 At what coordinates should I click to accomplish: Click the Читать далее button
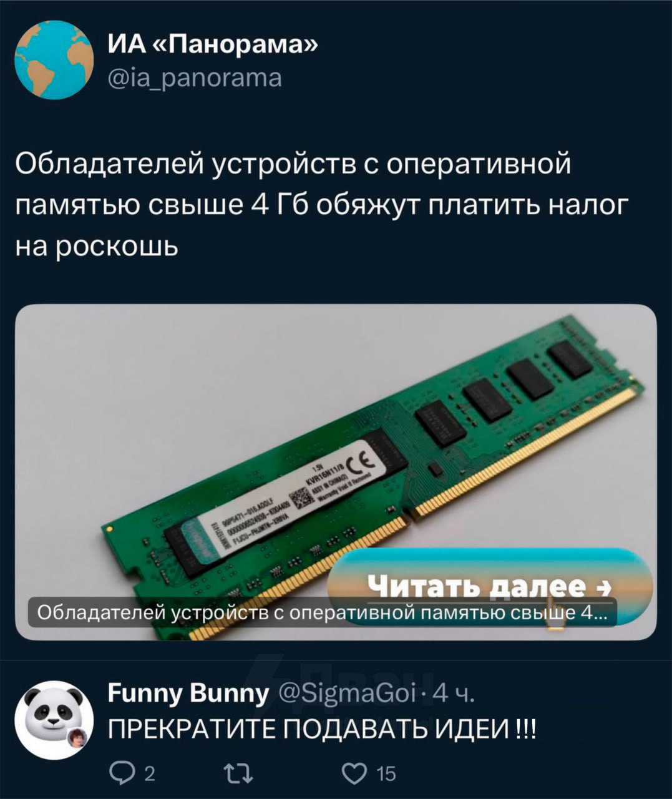point(490,584)
